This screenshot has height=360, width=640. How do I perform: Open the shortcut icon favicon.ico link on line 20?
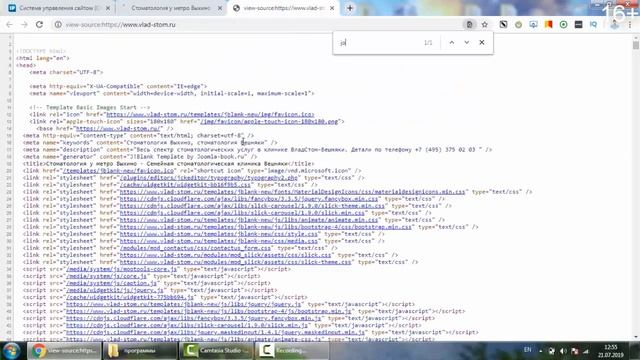tap(118, 171)
